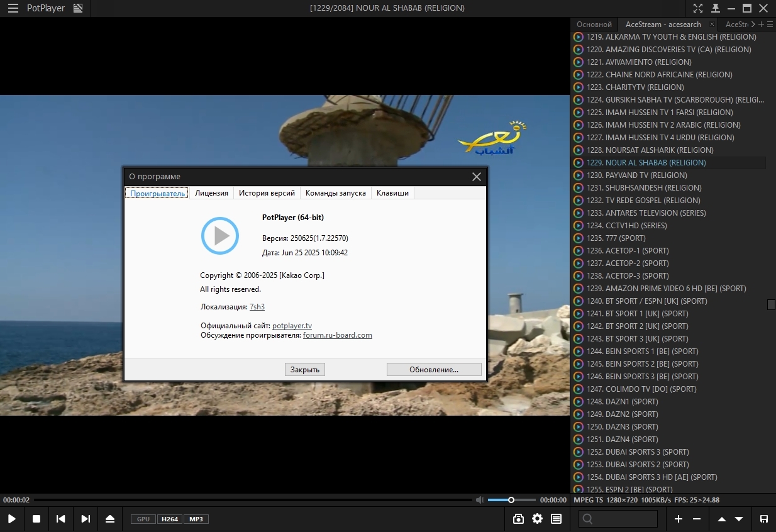Screen dimensions: 776x532
Task: Click the MP3 audio codec indicator
Action: [196, 519]
